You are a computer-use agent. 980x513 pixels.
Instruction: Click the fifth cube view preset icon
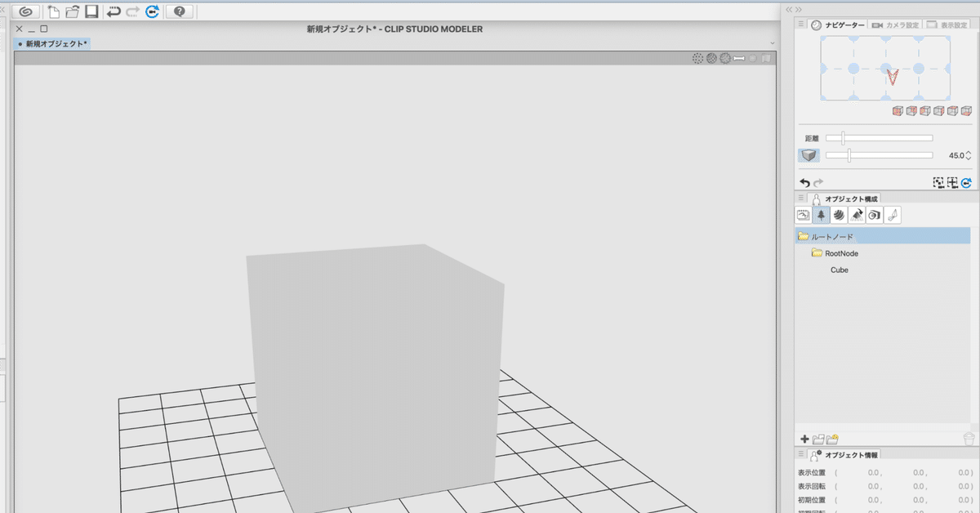pos(953,111)
